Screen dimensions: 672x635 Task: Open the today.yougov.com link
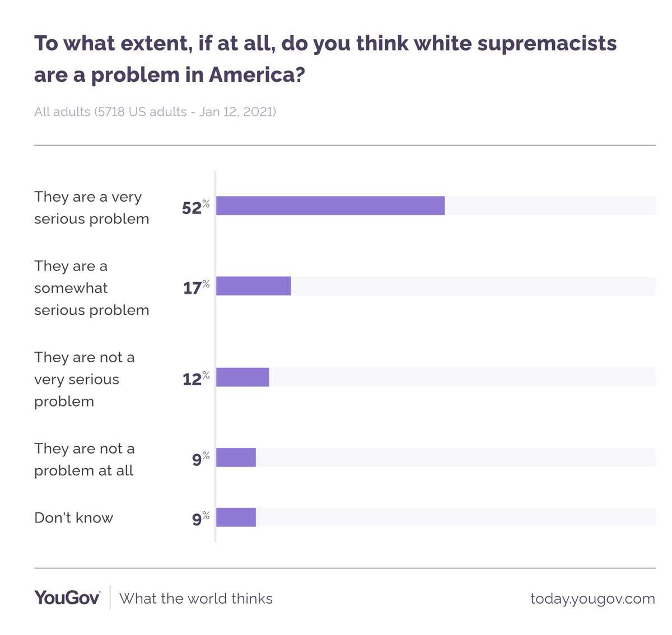pos(592,599)
